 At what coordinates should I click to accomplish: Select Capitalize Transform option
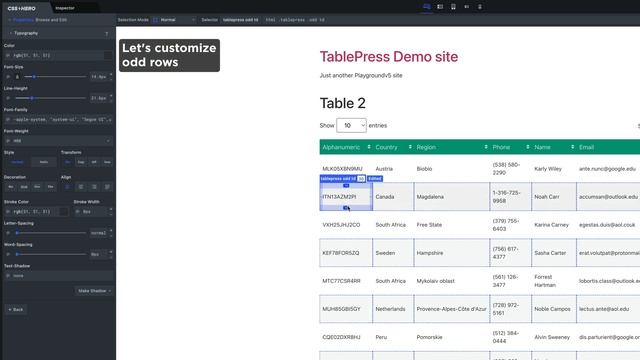tap(81, 162)
